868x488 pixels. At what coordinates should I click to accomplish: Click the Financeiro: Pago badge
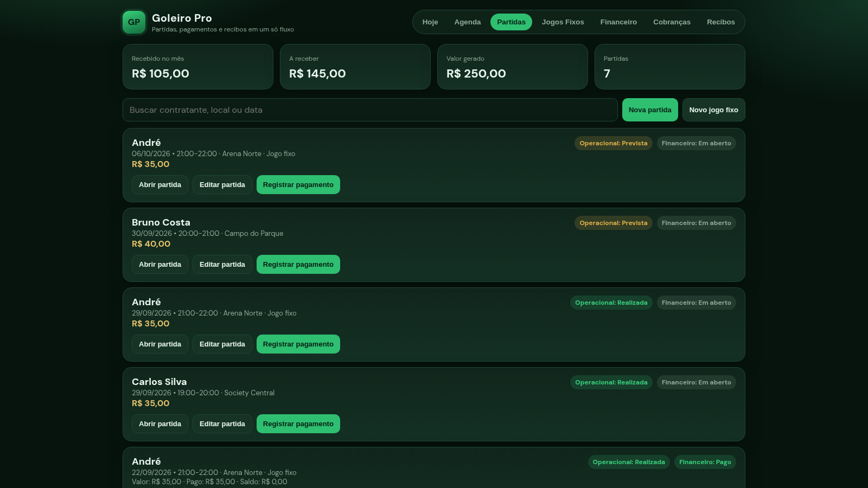(x=705, y=462)
